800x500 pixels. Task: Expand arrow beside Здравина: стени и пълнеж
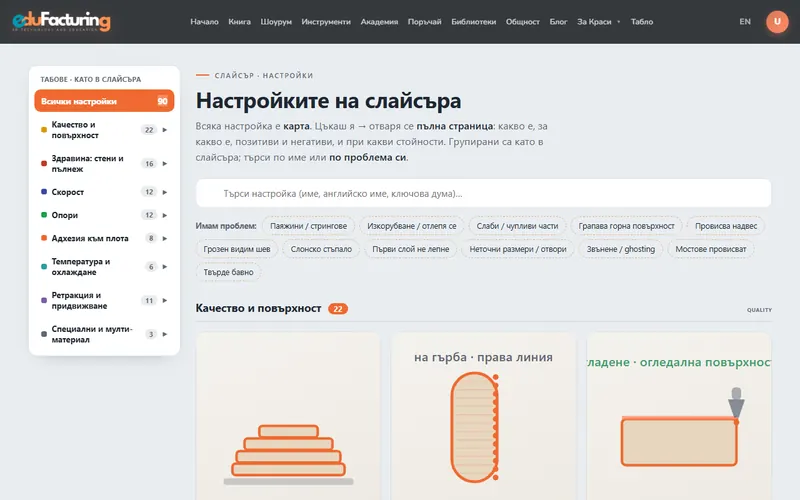[165, 164]
